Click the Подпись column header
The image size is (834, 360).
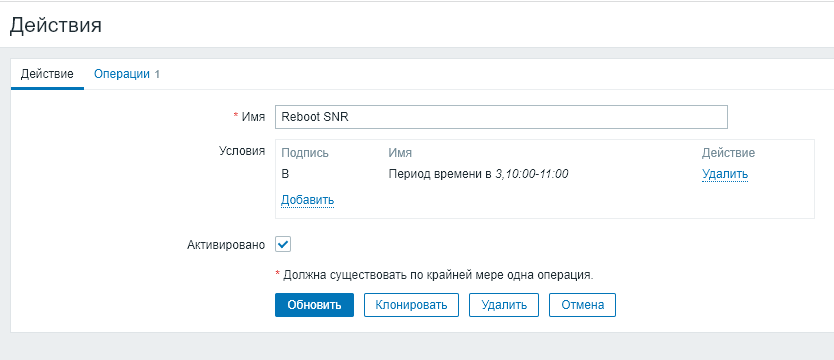click(x=305, y=153)
